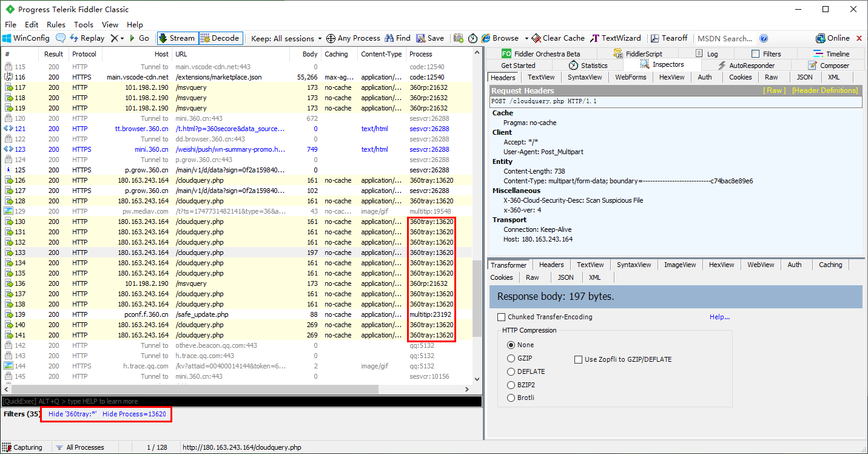Open the AutoResponder tab
Viewport: 868px width, 454px height.
pos(746,66)
